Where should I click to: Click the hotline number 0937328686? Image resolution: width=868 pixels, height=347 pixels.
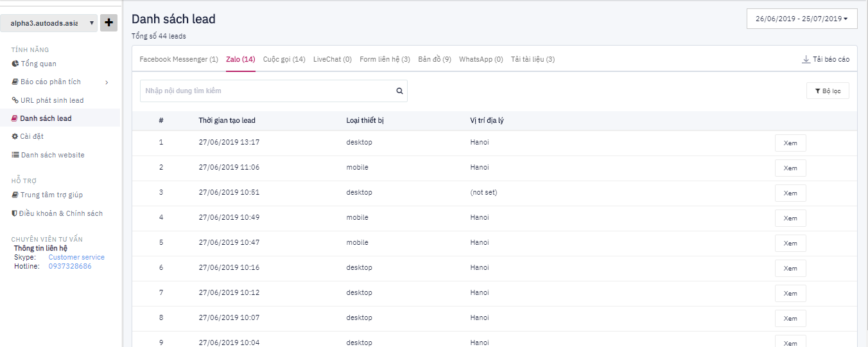[x=70, y=266]
